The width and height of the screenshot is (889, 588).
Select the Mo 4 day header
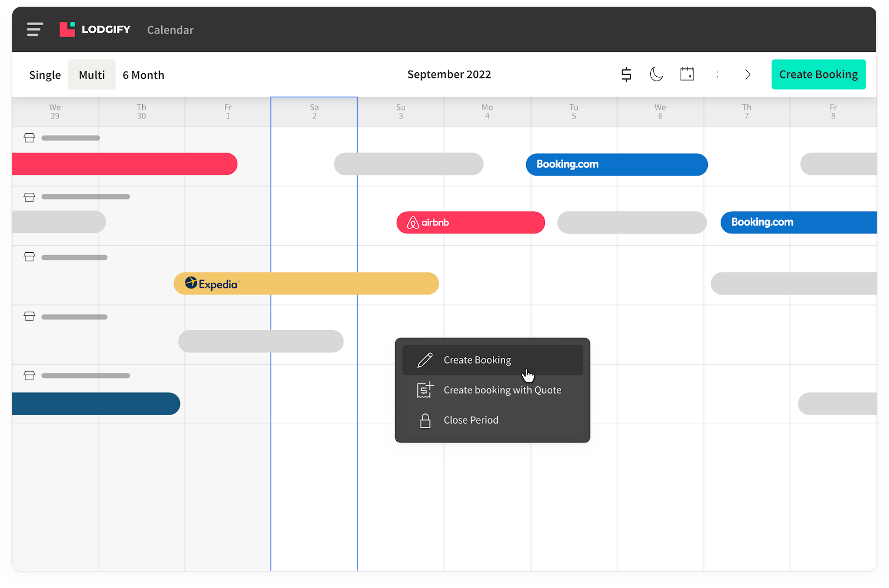[x=487, y=112]
